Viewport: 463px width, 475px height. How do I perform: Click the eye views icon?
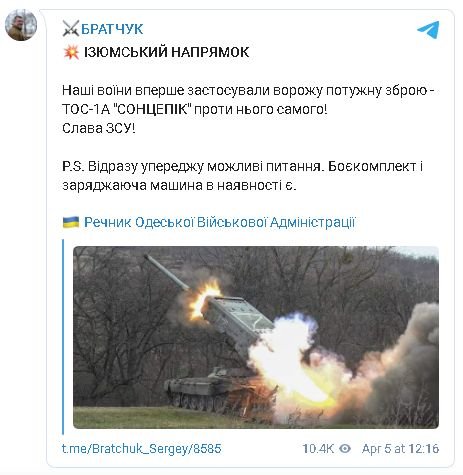(345, 448)
